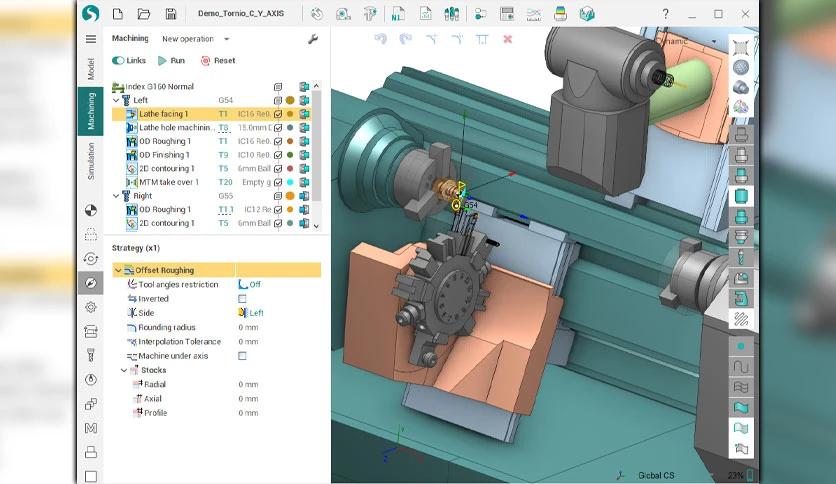Screen dimensions: 836x484
Task: Open the New operation dropdown
Action: point(195,39)
